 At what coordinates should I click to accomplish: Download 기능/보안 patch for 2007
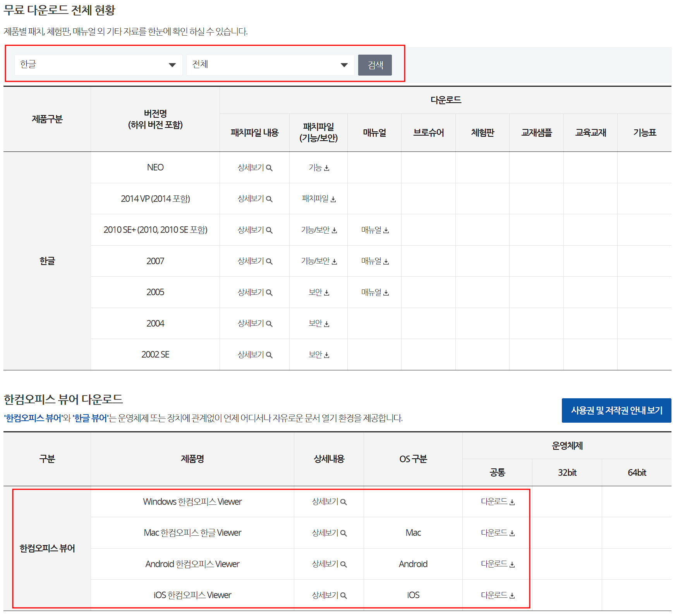(319, 261)
